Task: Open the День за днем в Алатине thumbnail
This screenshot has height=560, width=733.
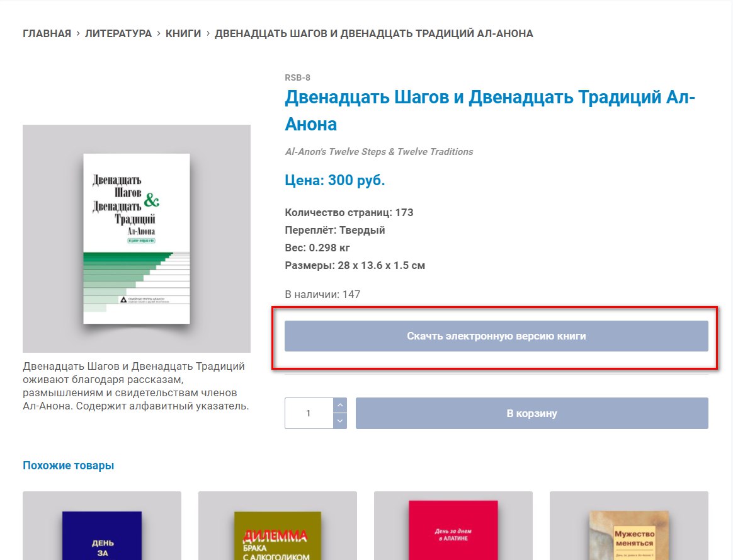Action: click(453, 525)
